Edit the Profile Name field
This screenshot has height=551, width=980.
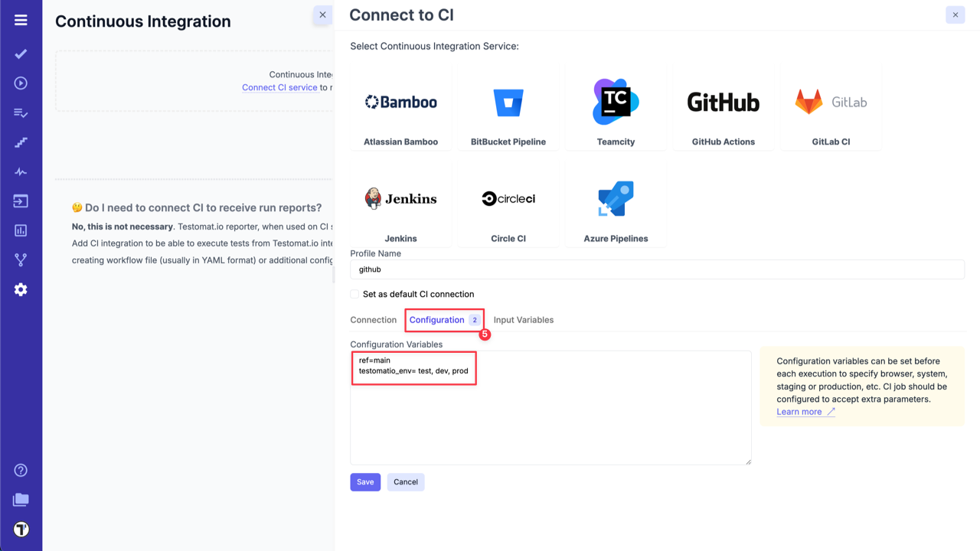(x=657, y=269)
